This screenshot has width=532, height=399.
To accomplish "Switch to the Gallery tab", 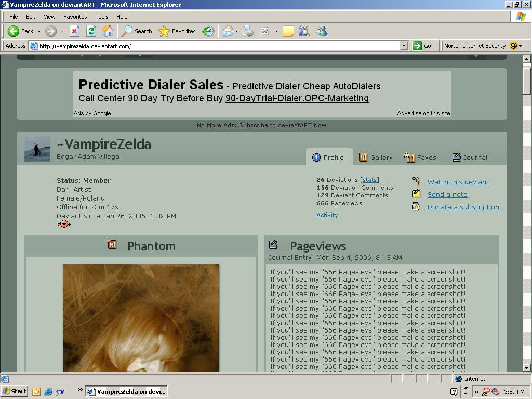I will [x=376, y=157].
